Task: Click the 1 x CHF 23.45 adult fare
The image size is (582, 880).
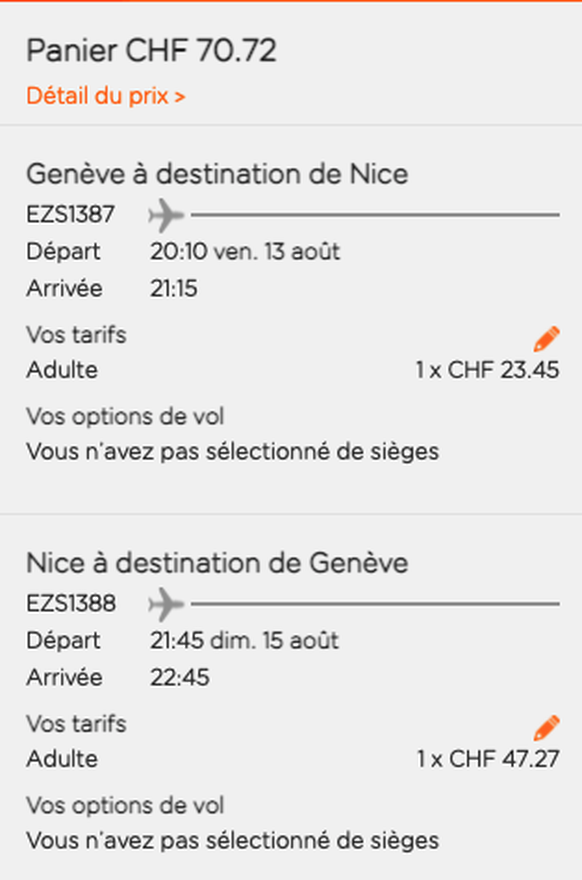Action: click(487, 370)
